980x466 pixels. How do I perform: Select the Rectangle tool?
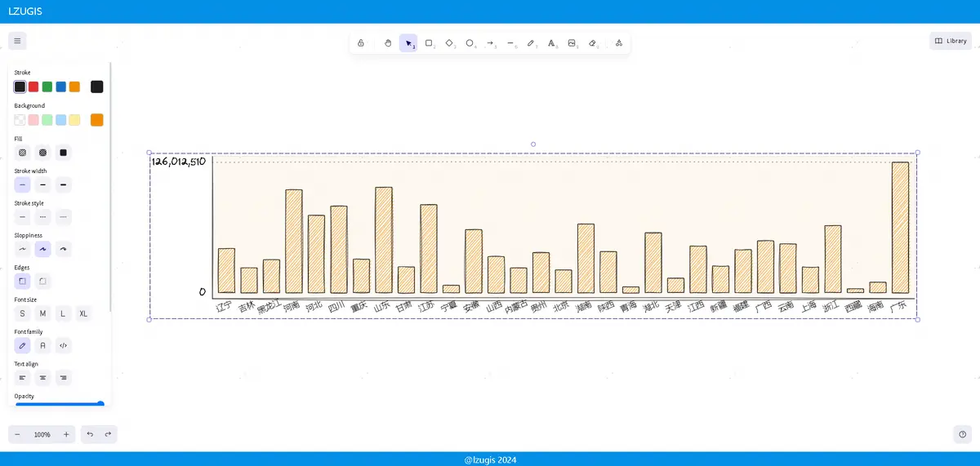coord(429,43)
